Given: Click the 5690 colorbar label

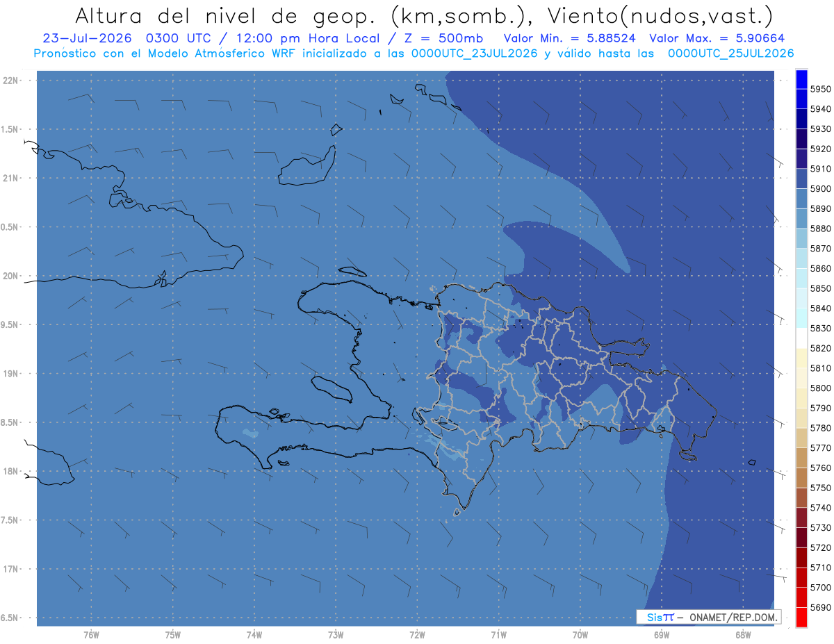Looking at the screenshot, I should click(x=820, y=607).
